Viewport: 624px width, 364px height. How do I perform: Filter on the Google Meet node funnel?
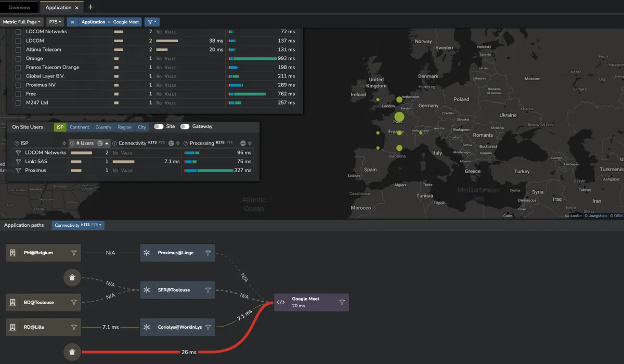coord(342,302)
